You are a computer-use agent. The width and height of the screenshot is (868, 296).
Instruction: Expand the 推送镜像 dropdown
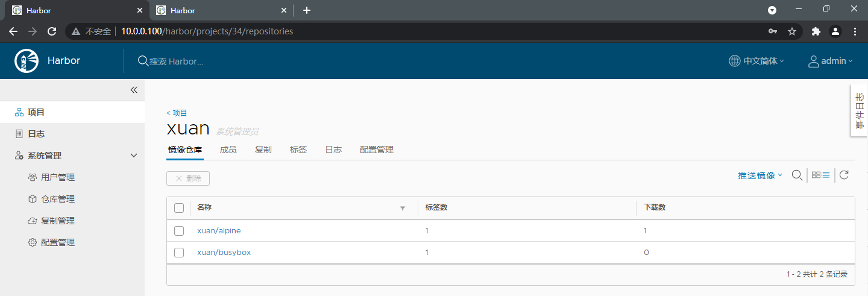pos(760,175)
